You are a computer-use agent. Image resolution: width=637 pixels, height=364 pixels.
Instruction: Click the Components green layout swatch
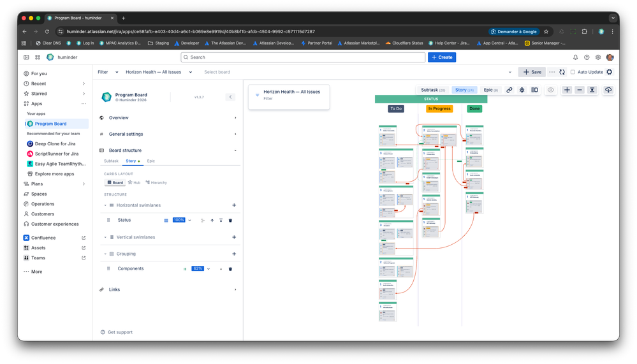pos(185,269)
